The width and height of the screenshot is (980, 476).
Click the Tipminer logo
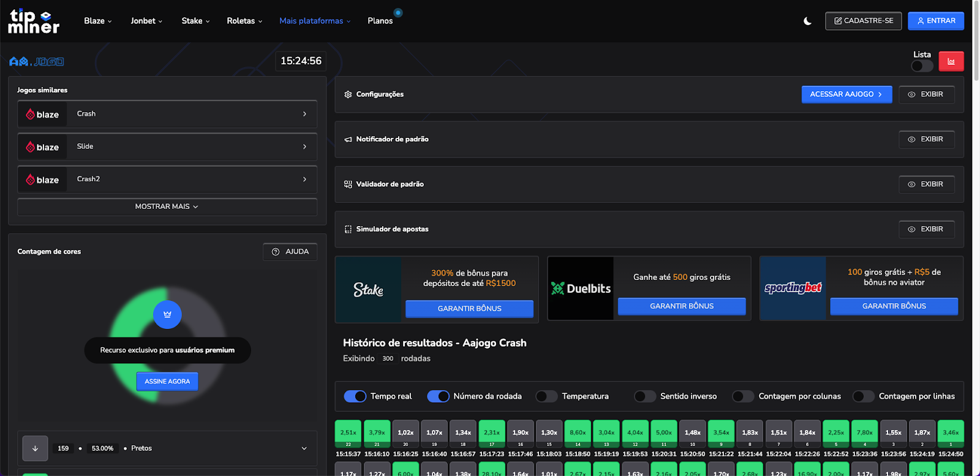34,21
